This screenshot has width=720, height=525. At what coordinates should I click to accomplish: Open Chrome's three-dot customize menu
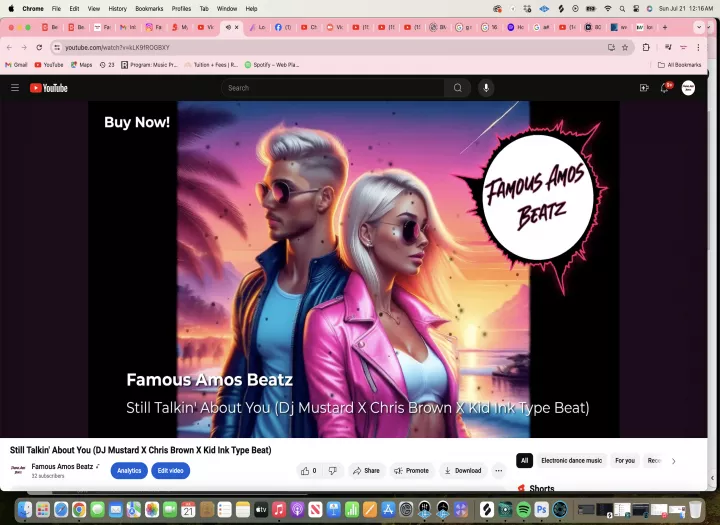(698, 47)
